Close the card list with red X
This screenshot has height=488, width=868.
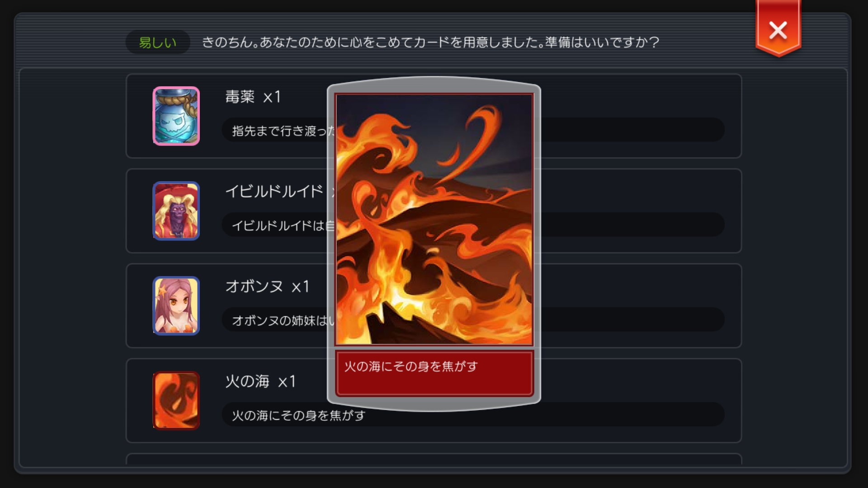coord(778,29)
